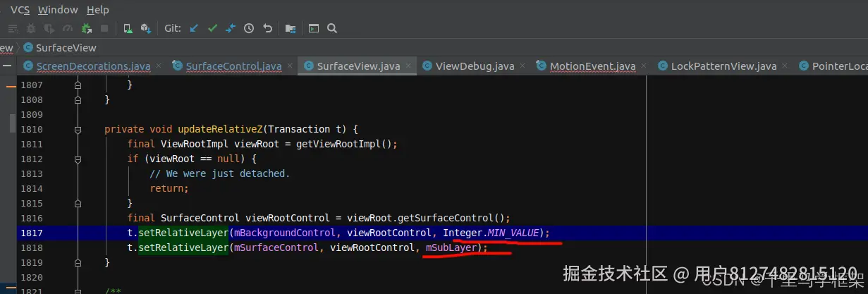The width and height of the screenshot is (868, 294).
Task: Close the MotionEvent.java tab
Action: point(644,66)
